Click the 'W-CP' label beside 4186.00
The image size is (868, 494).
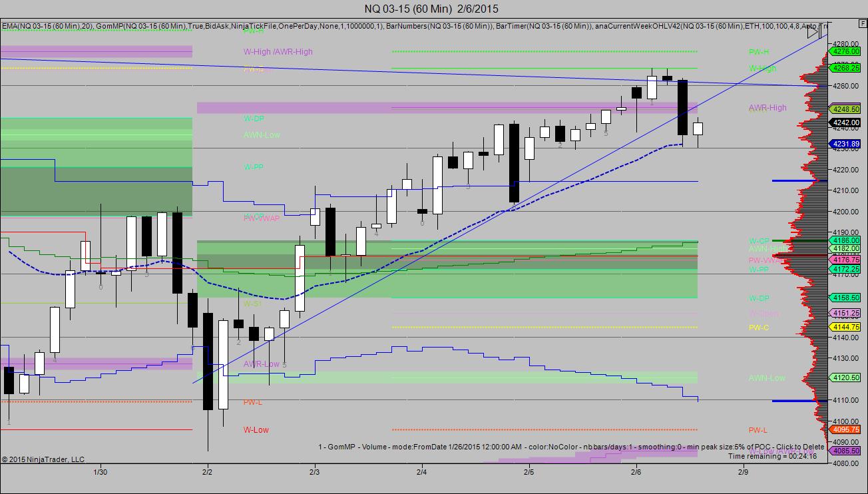(x=759, y=241)
